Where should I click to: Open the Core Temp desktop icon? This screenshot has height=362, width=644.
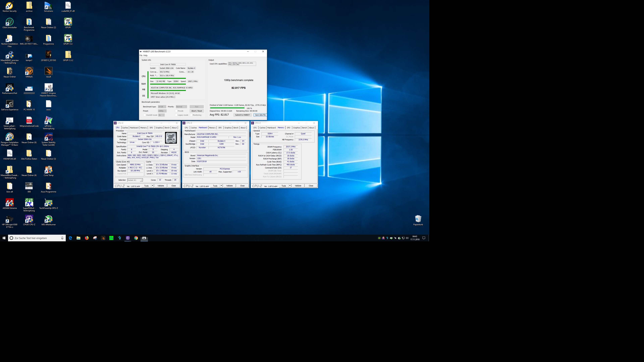pos(48,171)
